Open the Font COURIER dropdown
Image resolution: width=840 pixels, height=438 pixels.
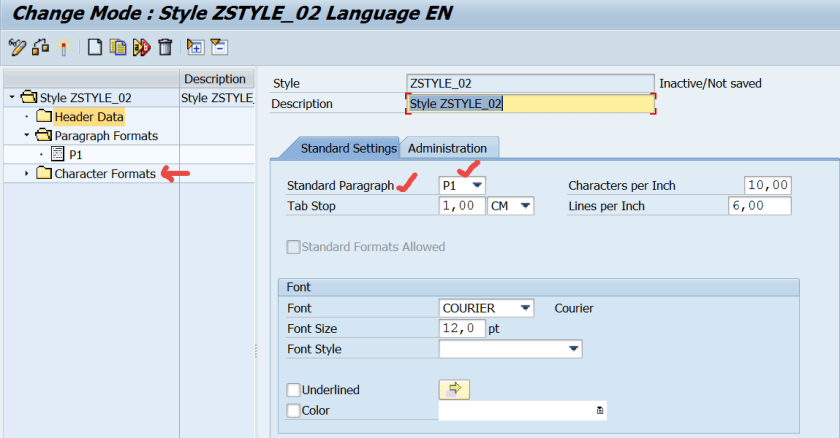[x=527, y=308]
